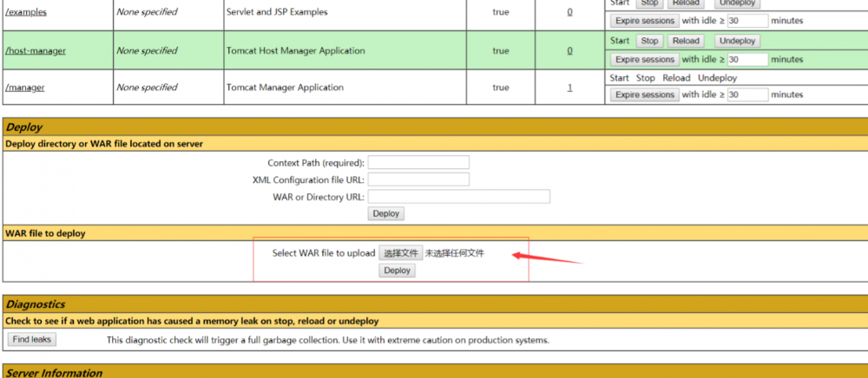Screen dimensions: 868x378
Task: Open the /examples application link
Action: pos(26,12)
